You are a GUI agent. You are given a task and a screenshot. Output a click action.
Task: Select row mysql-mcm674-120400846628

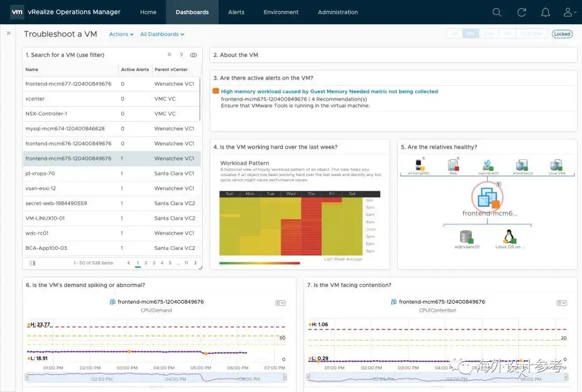pyautogui.click(x=112, y=129)
